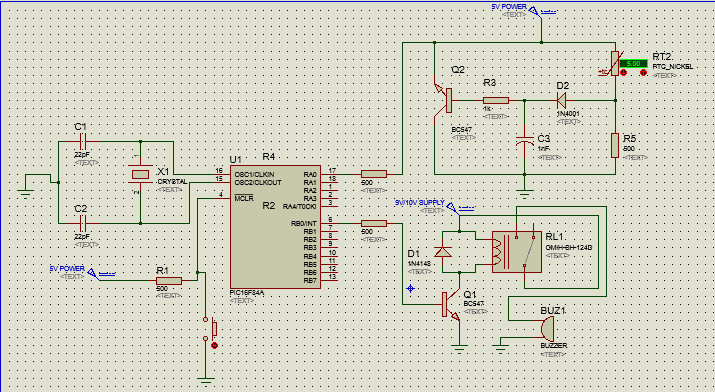The height and width of the screenshot is (392, 715).
Task: Select the BUZ1 buzzer symbol
Action: (547, 329)
